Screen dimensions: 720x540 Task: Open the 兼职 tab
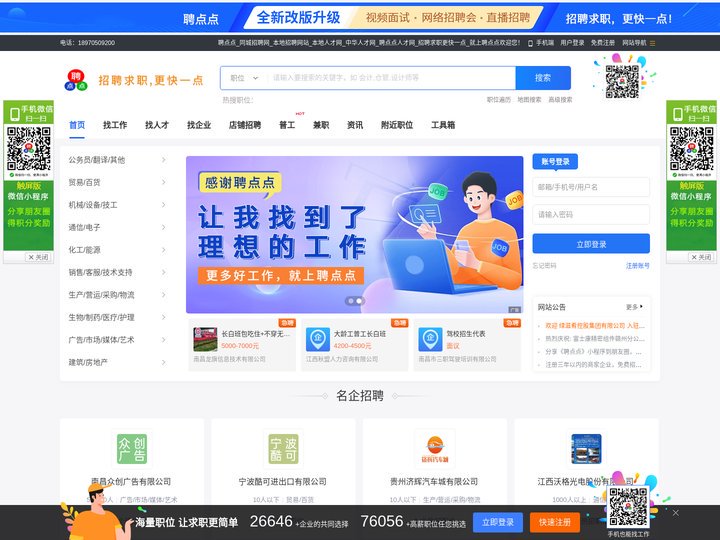[x=321, y=125]
